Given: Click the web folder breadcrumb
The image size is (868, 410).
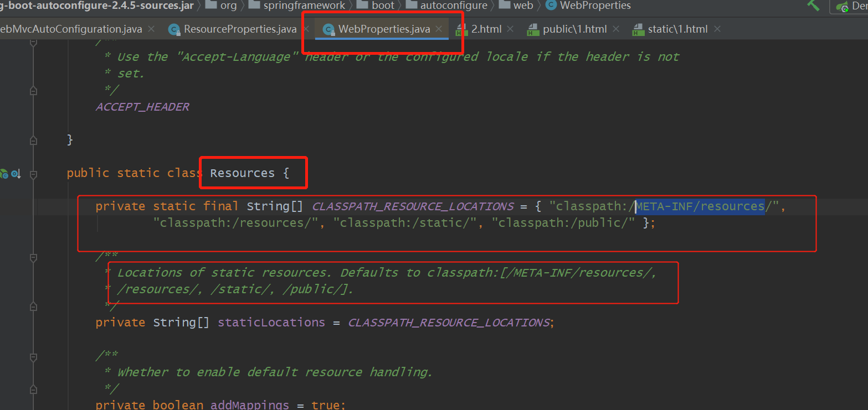Looking at the screenshot, I should (516, 6).
